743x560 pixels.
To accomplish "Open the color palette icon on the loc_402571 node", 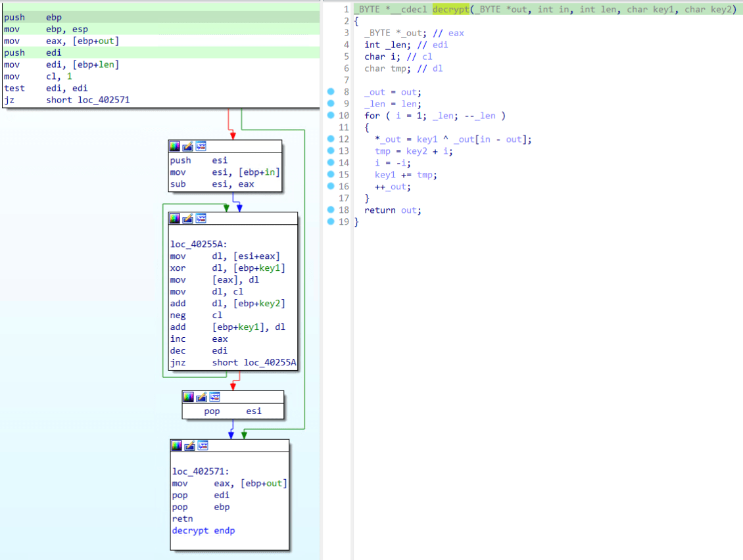I will [x=176, y=445].
